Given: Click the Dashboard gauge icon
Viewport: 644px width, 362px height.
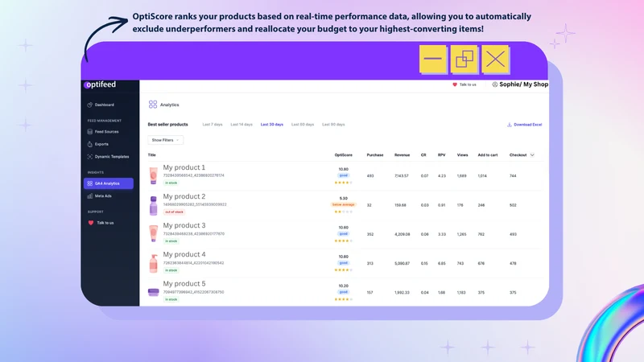Looking at the screenshot, I should click(90, 105).
